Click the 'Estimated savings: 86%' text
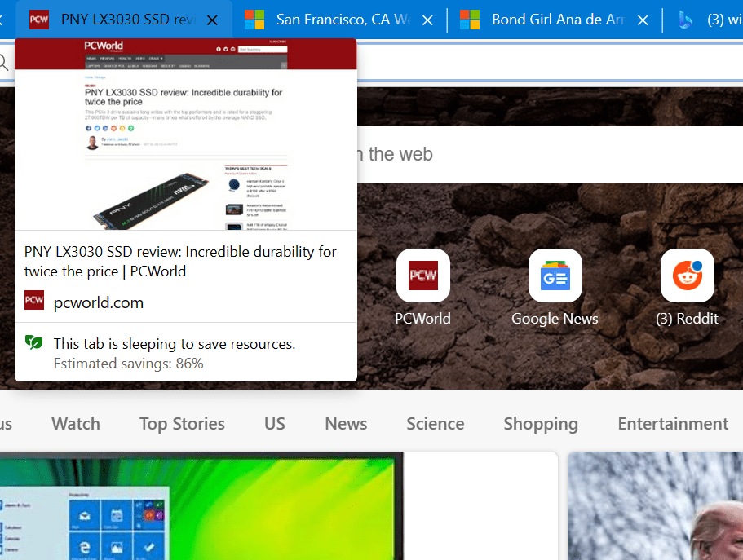 coord(128,364)
